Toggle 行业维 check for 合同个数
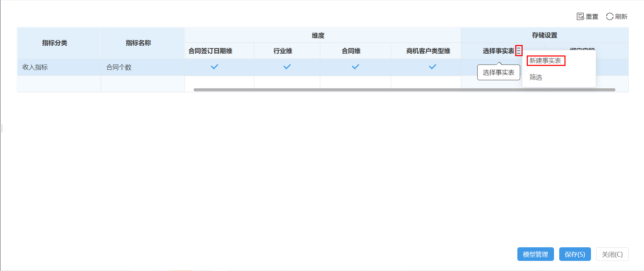This screenshot has height=271, width=644. click(x=287, y=67)
